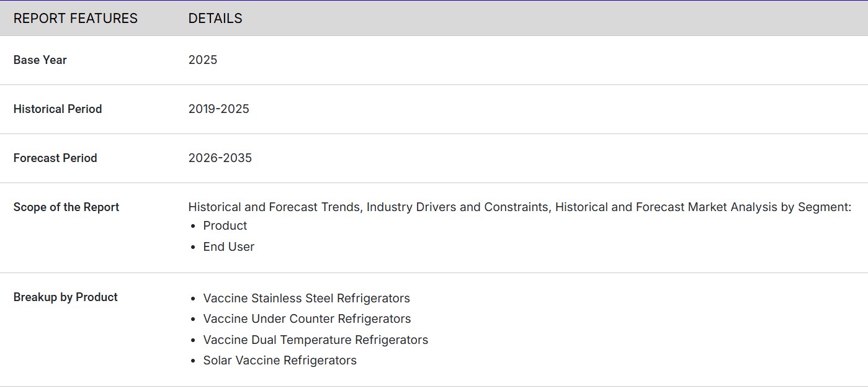The image size is (868, 388).
Task: Select the Base Year row label
Action: [x=40, y=60]
